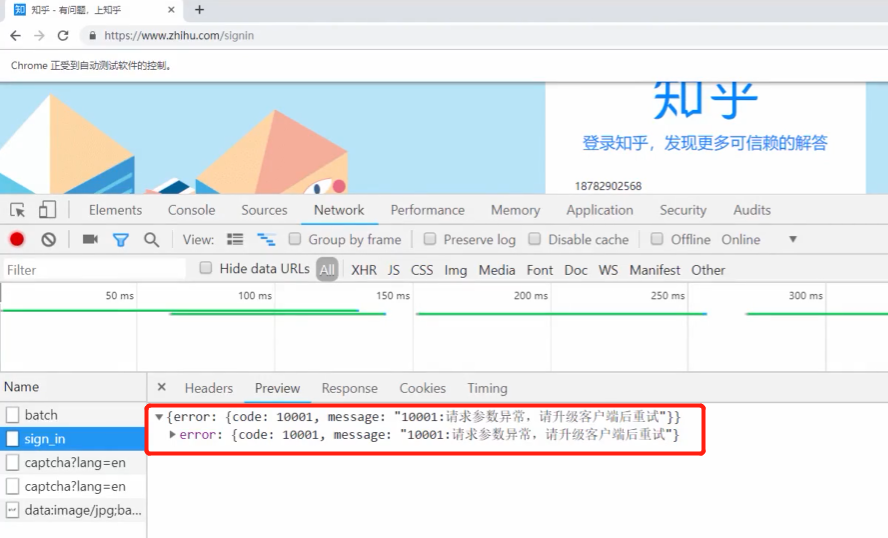Check the Disable cache checkbox
The image size is (888, 538).
click(x=534, y=239)
